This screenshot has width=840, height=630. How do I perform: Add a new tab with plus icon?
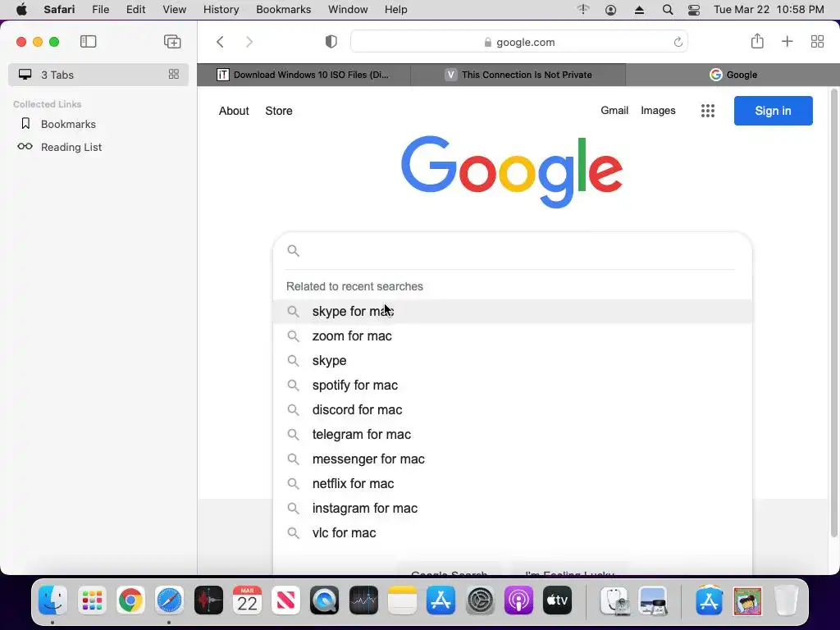click(787, 41)
